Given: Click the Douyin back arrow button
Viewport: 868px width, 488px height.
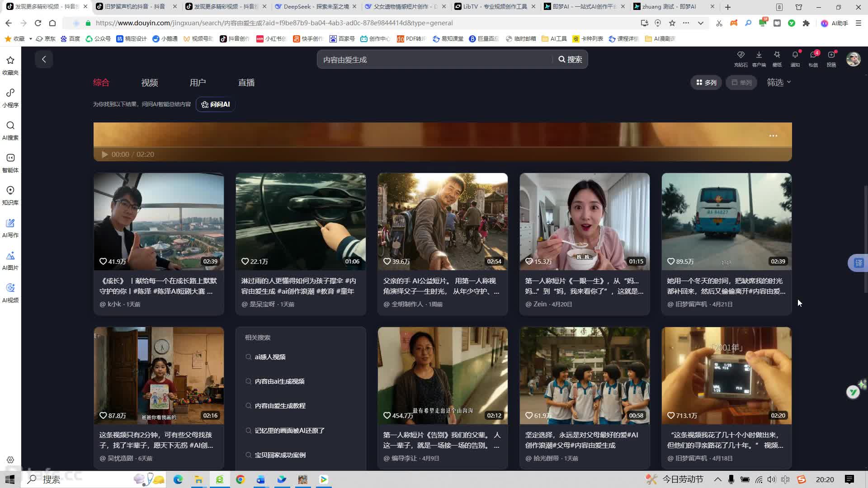Looking at the screenshot, I should [x=44, y=59].
